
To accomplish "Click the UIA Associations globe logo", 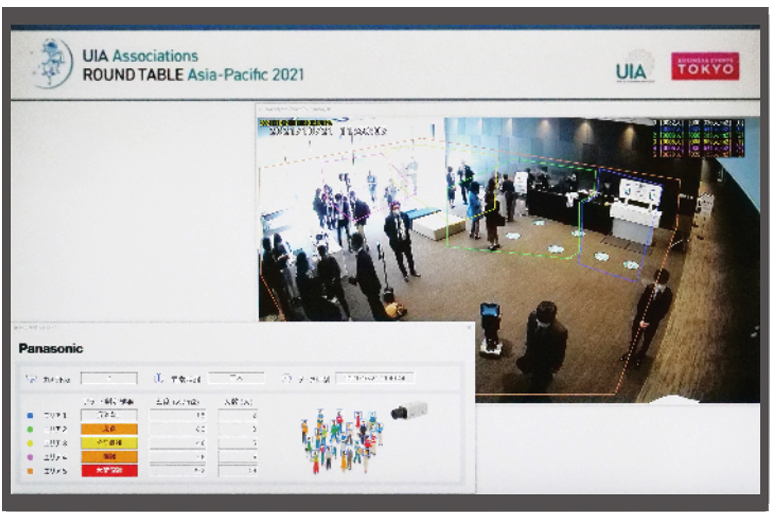I will tap(52, 63).
